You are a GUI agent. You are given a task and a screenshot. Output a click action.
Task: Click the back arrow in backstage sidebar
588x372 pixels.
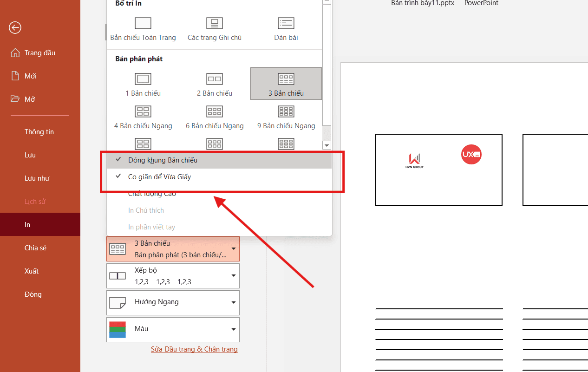15,28
